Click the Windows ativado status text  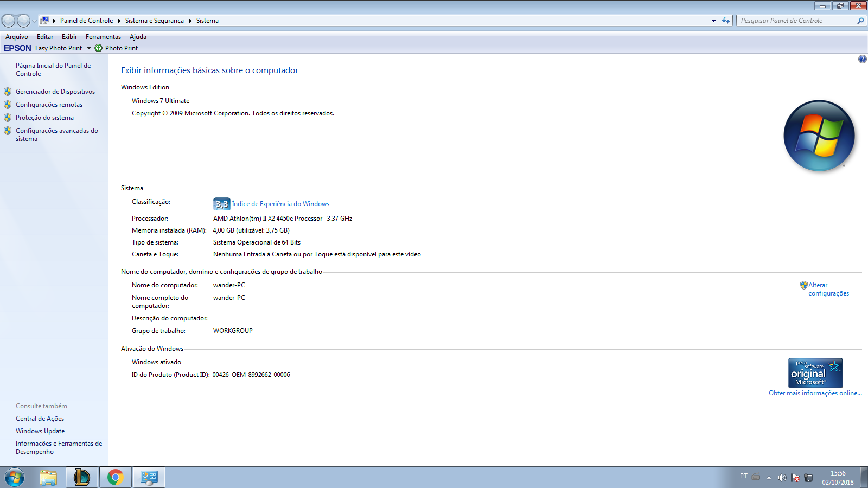pos(156,362)
